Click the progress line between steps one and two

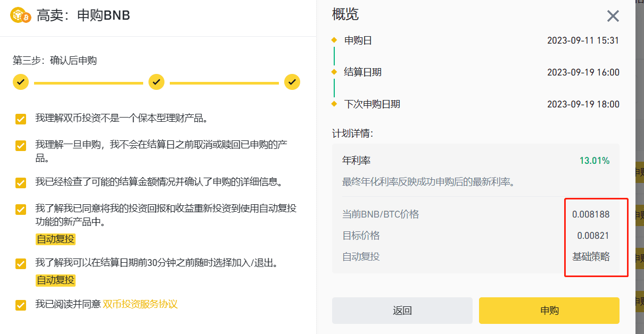[x=88, y=83]
